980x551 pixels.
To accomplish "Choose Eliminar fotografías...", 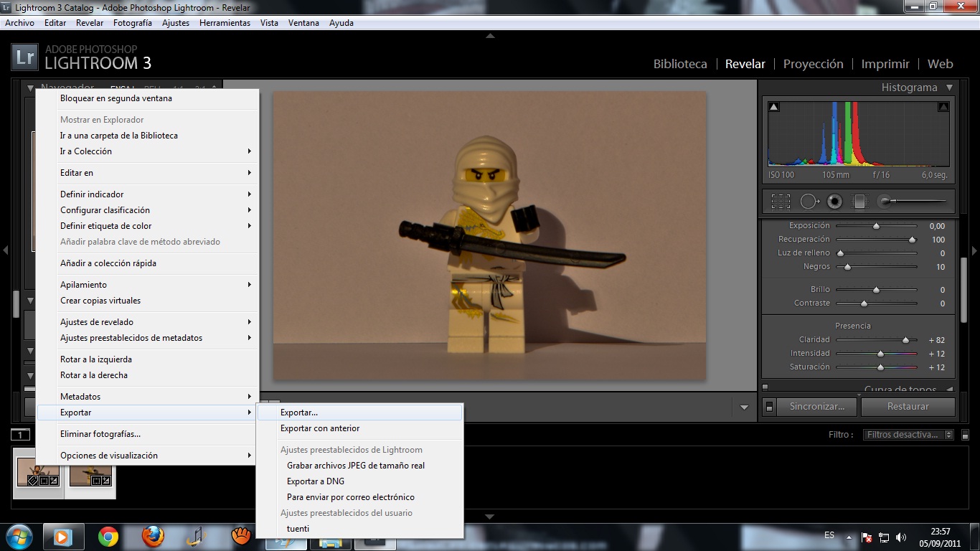I will [x=147, y=434].
